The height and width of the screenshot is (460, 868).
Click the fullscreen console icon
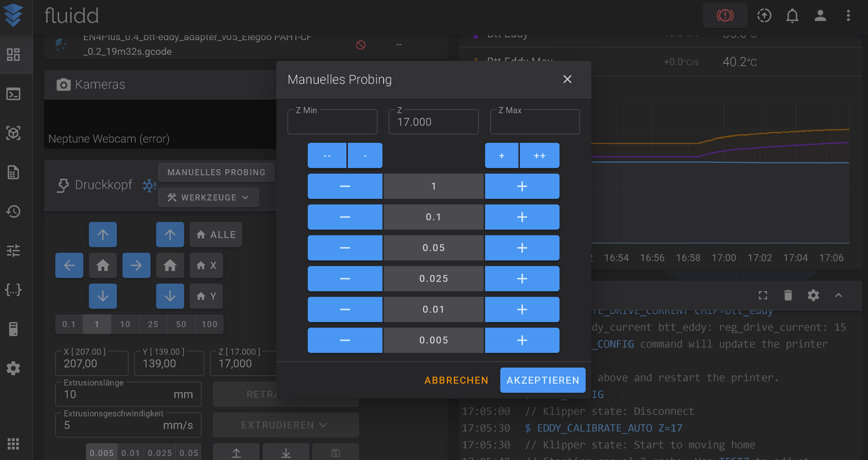tap(763, 295)
